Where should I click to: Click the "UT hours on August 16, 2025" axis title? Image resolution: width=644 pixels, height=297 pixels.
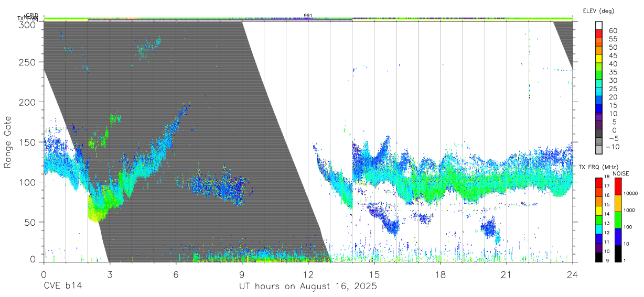(308, 287)
